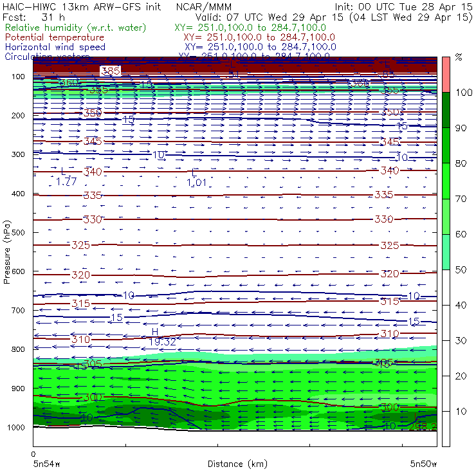
Task: Click the 'NCAR/MMM' header text
Action: click(x=204, y=7)
